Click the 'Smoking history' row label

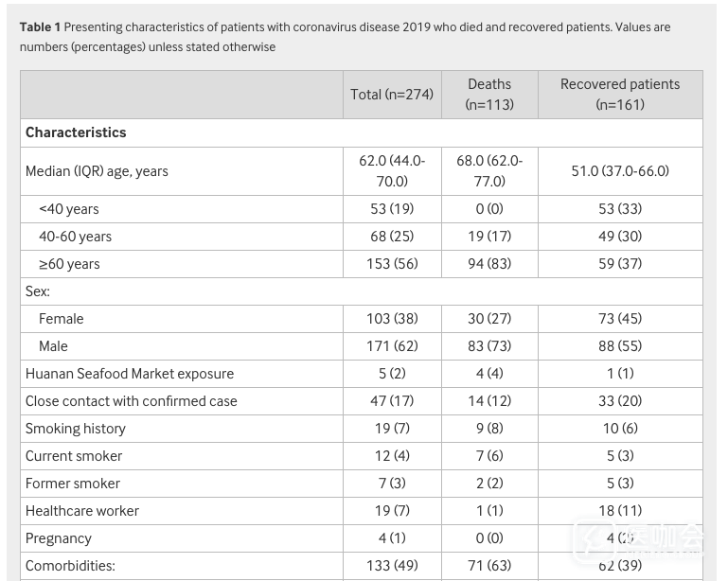[x=76, y=429]
